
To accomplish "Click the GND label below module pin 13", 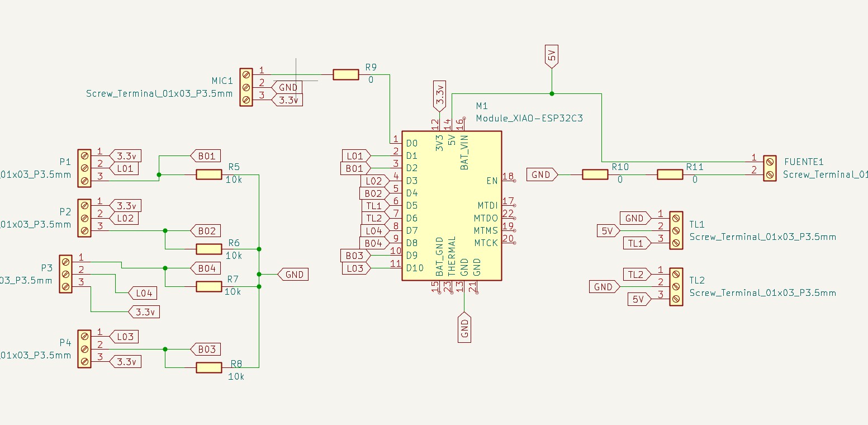I will point(464,328).
